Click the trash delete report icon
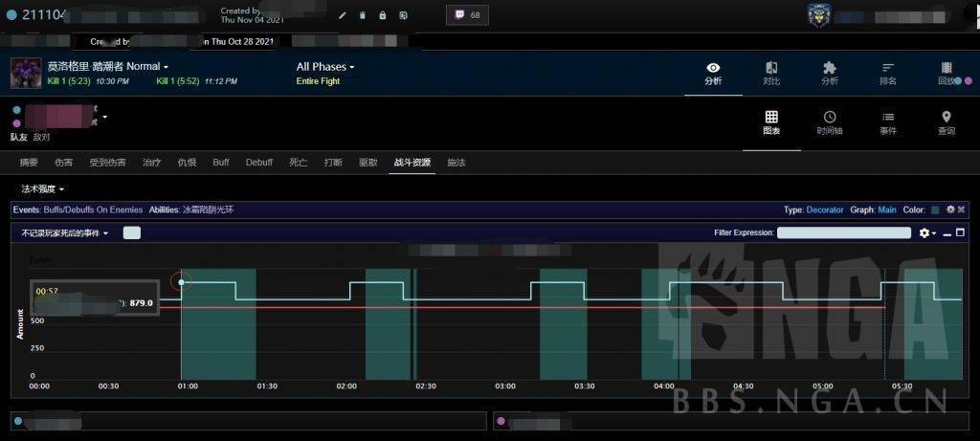 click(x=362, y=15)
